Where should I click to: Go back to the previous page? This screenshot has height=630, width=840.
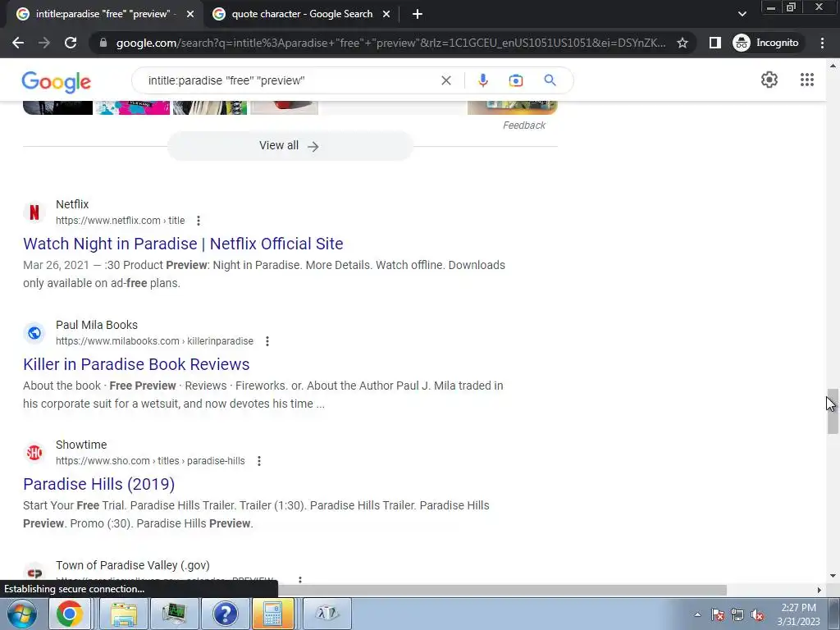coord(18,43)
